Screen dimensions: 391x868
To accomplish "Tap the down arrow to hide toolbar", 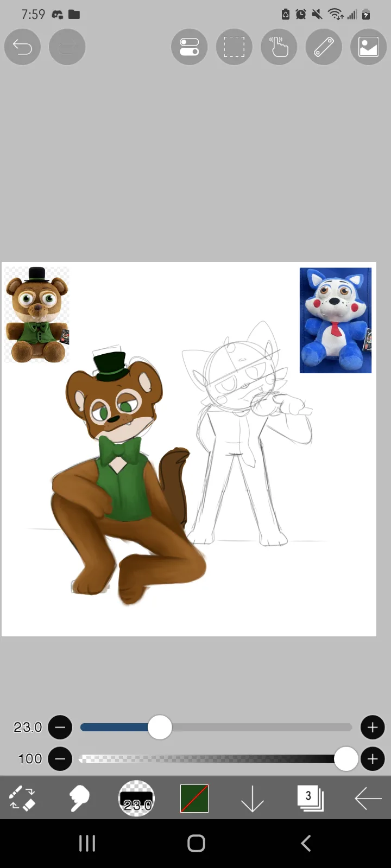I will pyautogui.click(x=252, y=799).
